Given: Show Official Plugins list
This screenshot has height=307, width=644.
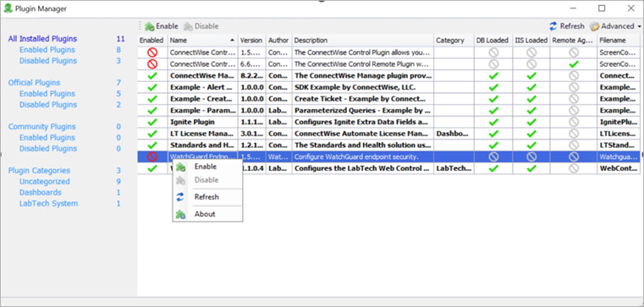Looking at the screenshot, I should coord(34,83).
